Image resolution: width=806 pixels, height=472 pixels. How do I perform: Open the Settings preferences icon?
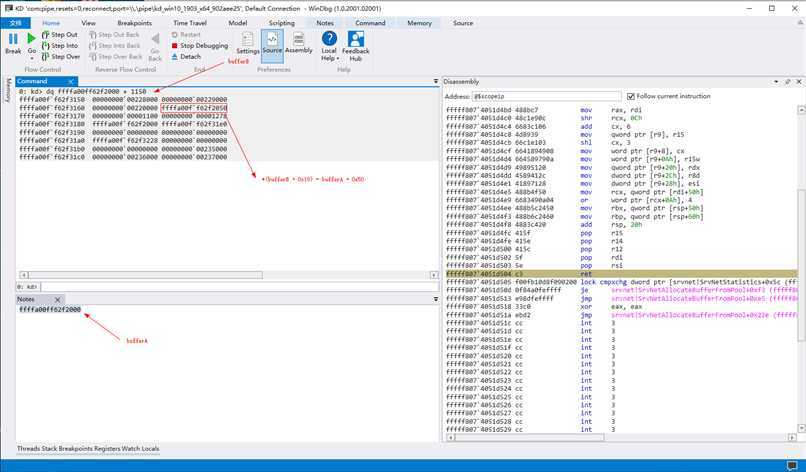pos(247,39)
